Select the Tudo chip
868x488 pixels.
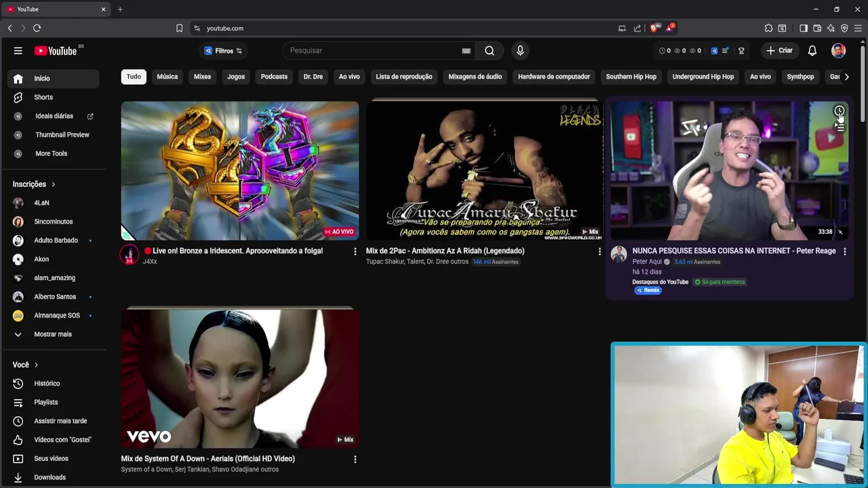coord(134,77)
